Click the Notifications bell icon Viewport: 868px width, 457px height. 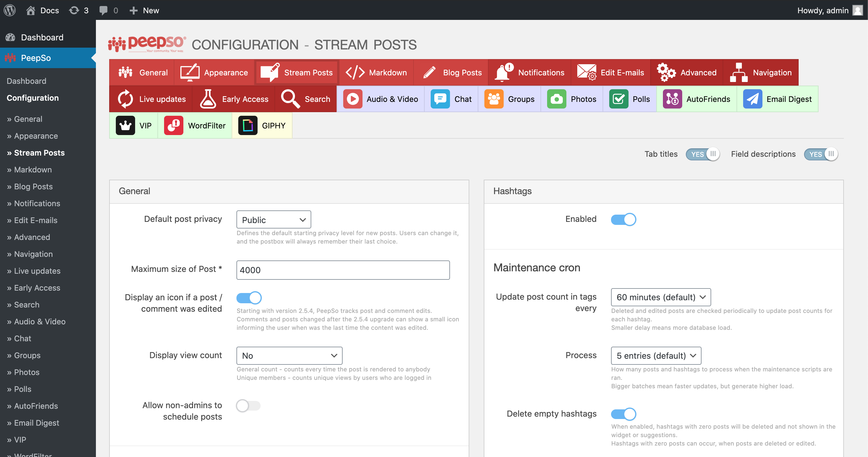pyautogui.click(x=504, y=72)
